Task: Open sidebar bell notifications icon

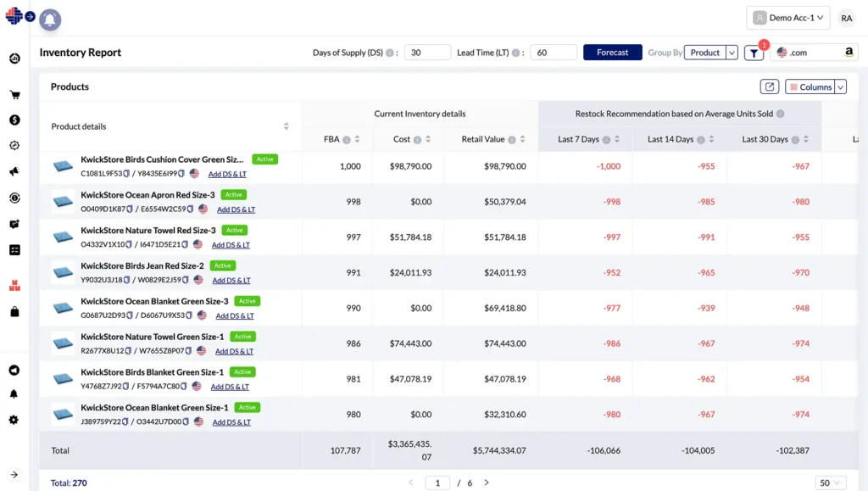Action: pos(14,394)
